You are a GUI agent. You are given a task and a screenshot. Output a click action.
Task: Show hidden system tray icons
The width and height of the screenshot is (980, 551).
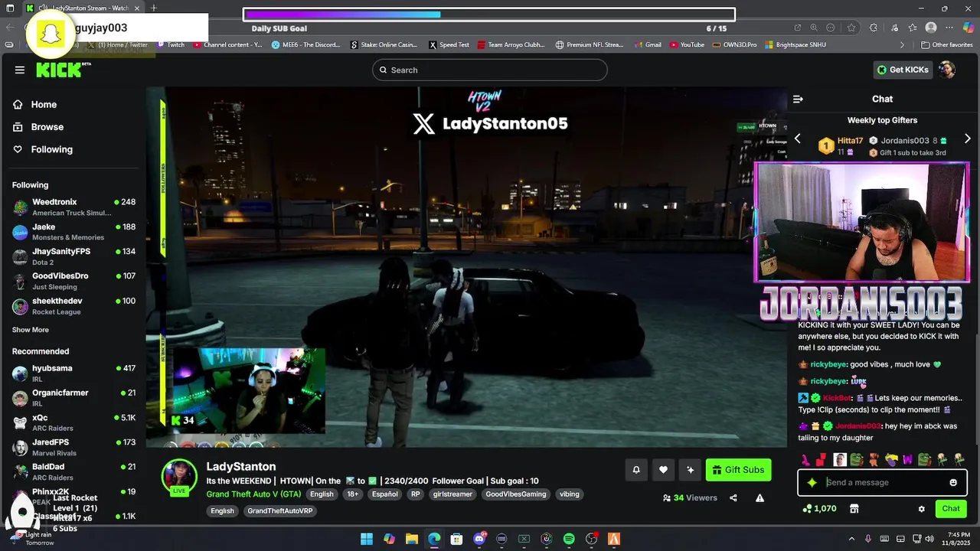point(851,539)
